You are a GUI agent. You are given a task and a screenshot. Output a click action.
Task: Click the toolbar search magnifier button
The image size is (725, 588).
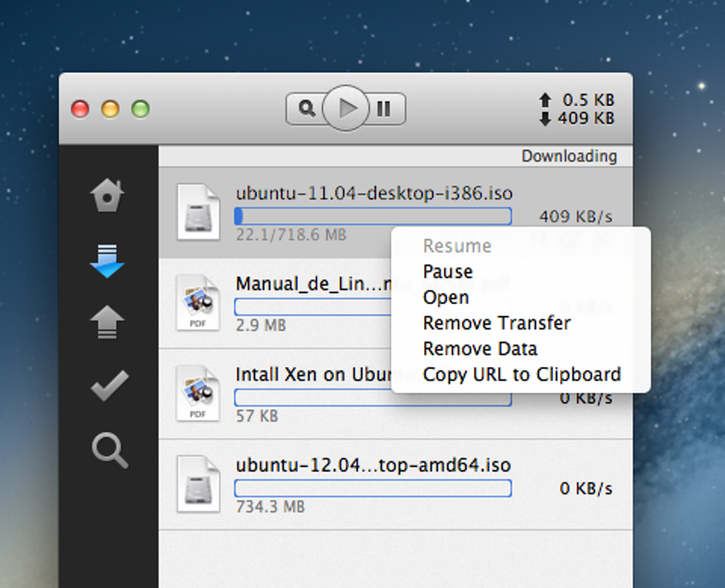306,109
